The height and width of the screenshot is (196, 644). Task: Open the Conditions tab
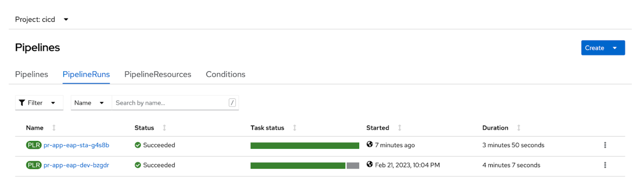click(x=225, y=74)
